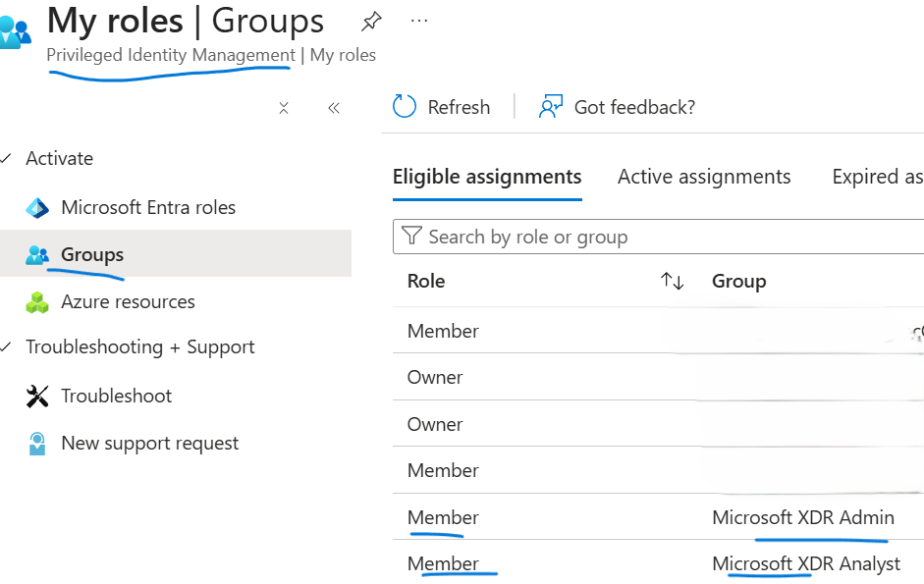Open the more options ellipsis in header
Image resolution: width=924 pixels, height=584 pixels.
pos(419,21)
